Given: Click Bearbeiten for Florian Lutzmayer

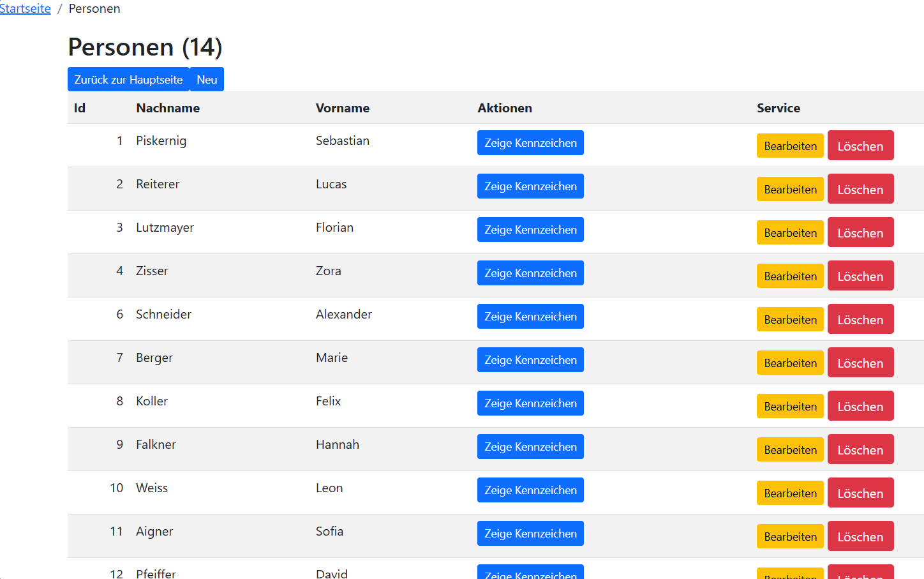Looking at the screenshot, I should pyautogui.click(x=789, y=233).
